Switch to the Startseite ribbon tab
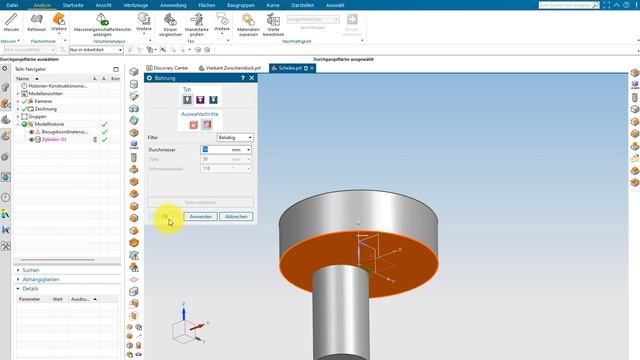The height and width of the screenshot is (360, 640). [73, 5]
